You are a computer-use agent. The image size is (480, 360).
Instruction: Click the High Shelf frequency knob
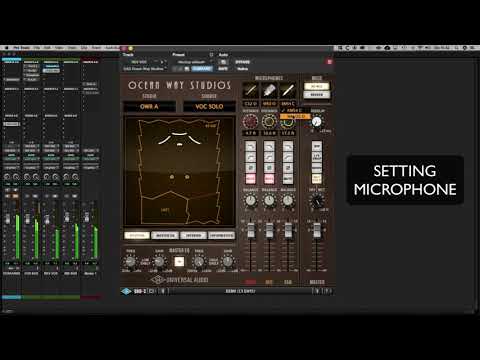(199, 262)
